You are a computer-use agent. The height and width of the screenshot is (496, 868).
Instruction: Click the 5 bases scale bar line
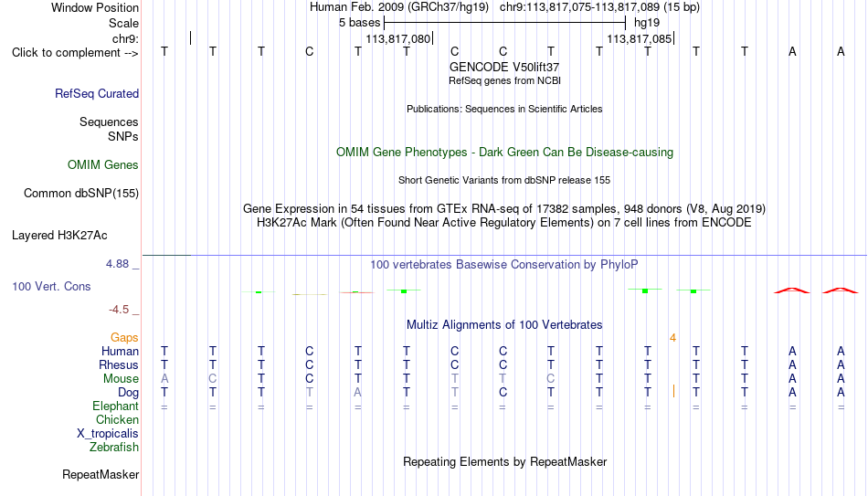[505, 23]
